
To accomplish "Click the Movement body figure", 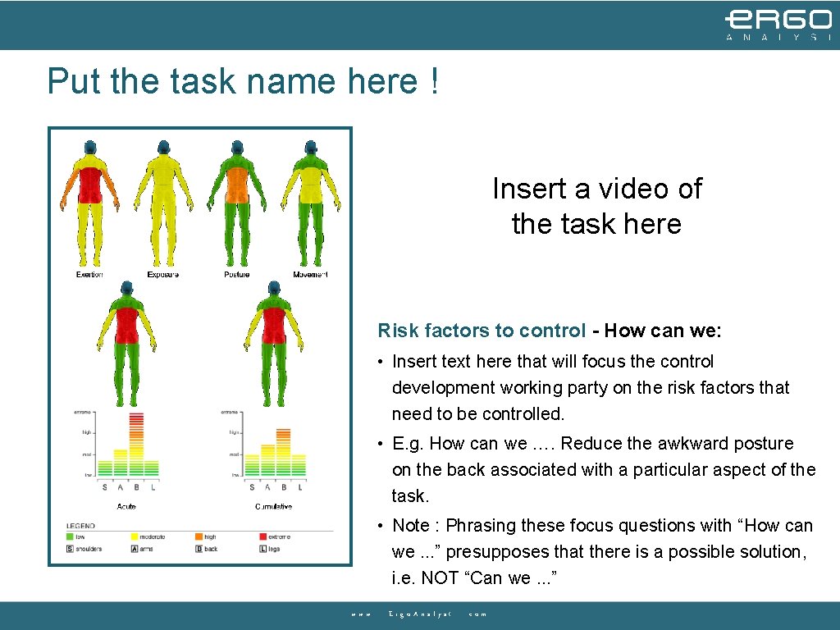I will pos(311,203).
